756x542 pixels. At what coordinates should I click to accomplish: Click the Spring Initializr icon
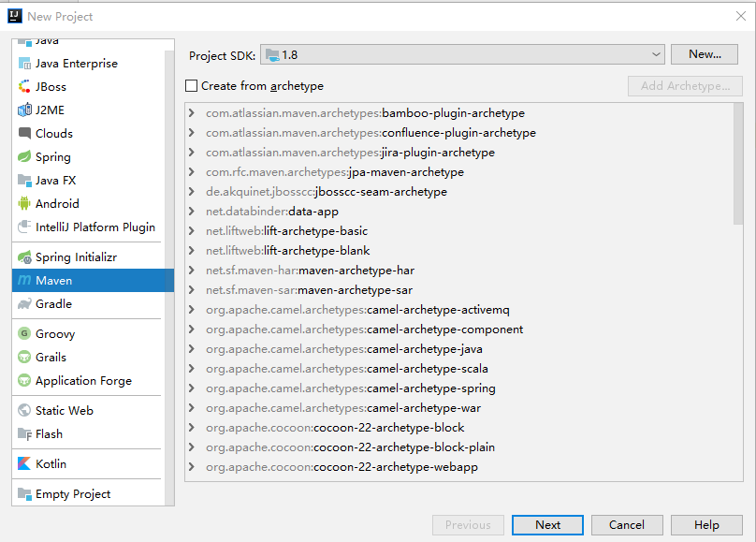(24, 257)
